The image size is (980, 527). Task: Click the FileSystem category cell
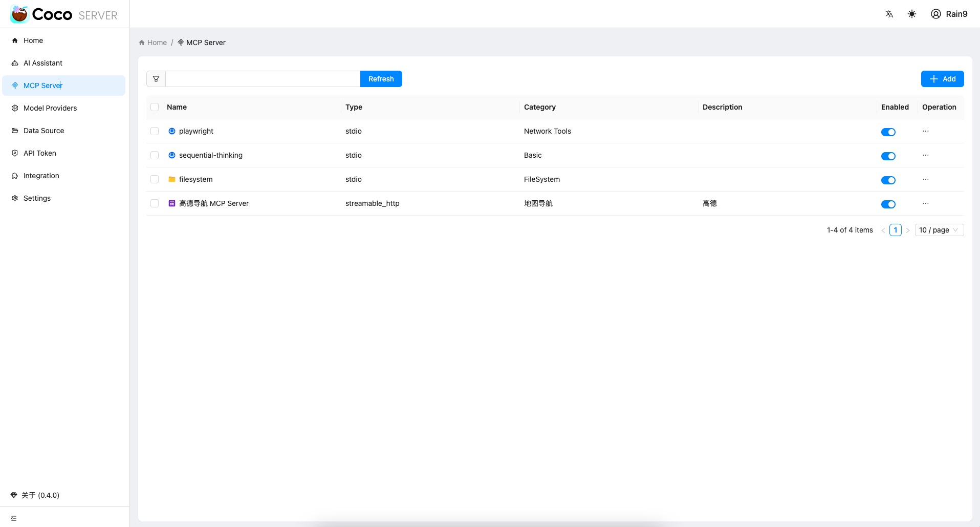[x=542, y=179]
